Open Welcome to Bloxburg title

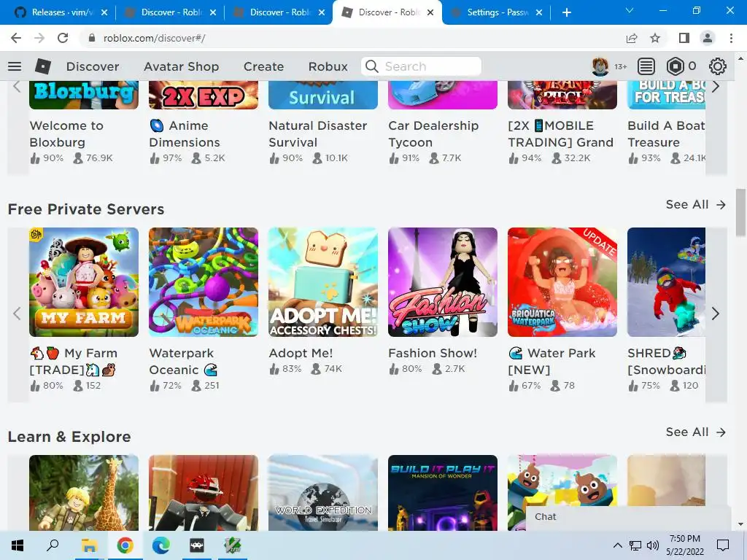click(x=66, y=134)
